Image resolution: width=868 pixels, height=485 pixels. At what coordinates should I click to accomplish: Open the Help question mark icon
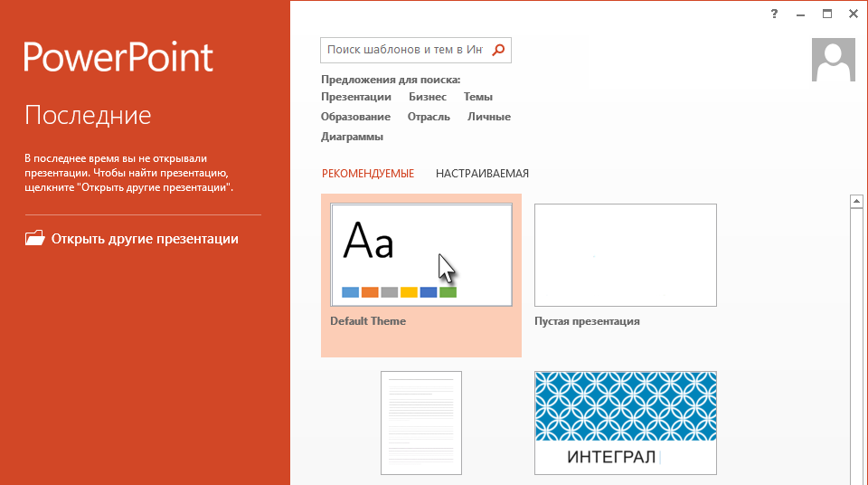pos(774,14)
